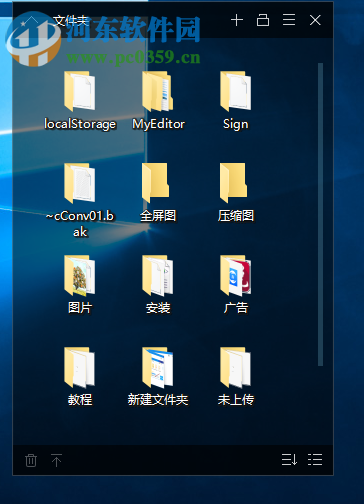This screenshot has height=504, width=364.
Task: Select the Sign label text
Action: [x=236, y=124]
